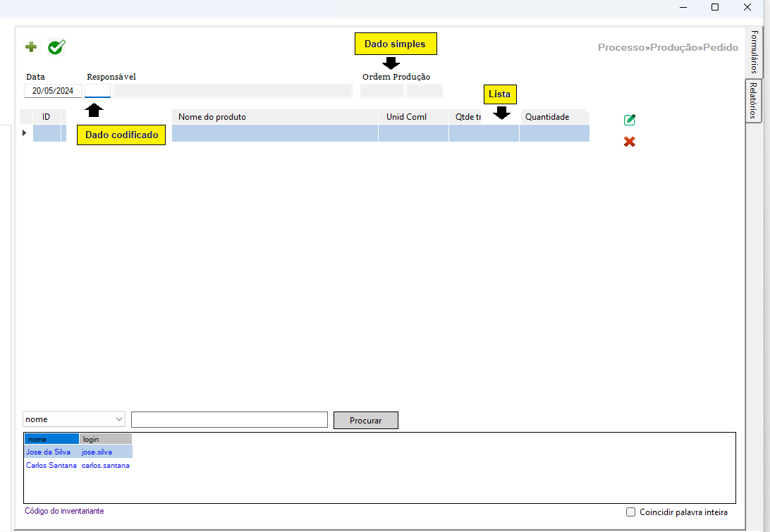Click the Data field showing 20/05/2024
This screenshot has height=532, width=770.
pos(53,91)
